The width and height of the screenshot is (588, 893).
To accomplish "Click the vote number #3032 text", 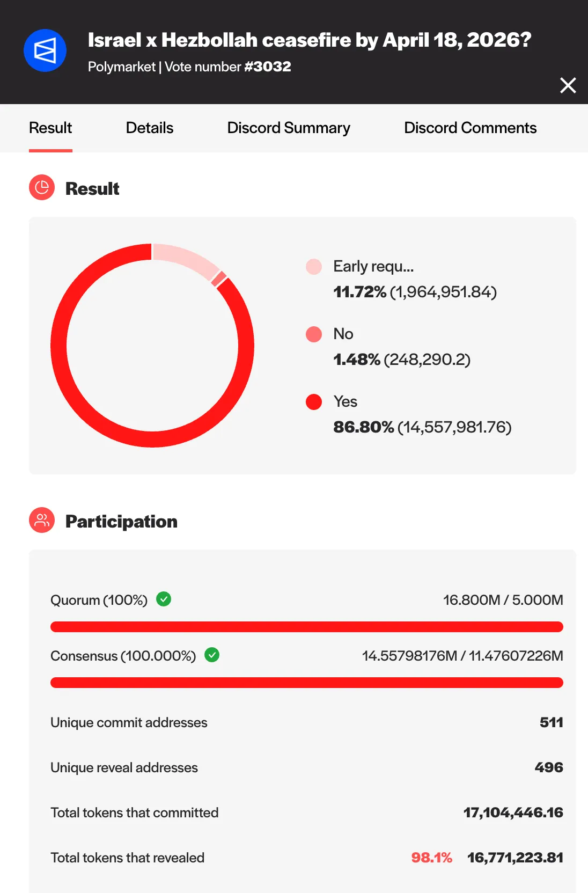I will point(267,67).
